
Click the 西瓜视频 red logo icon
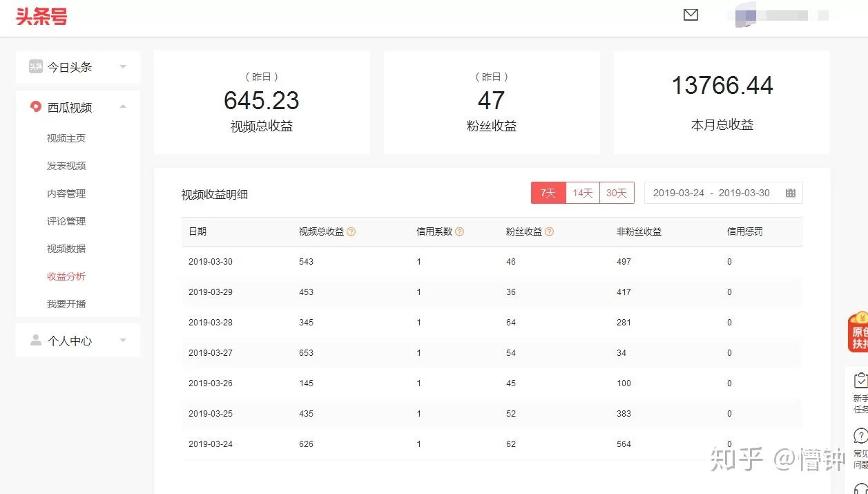pyautogui.click(x=36, y=107)
